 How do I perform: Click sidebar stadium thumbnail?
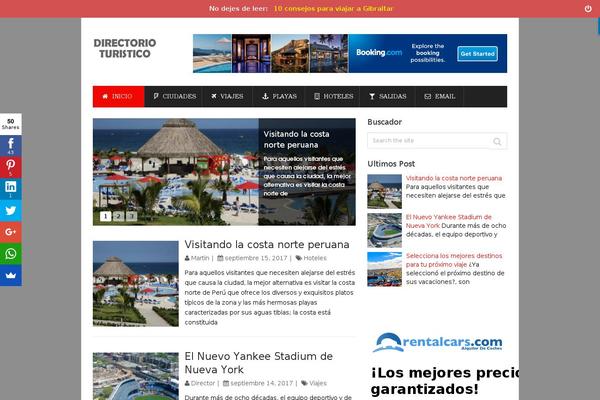click(385, 230)
